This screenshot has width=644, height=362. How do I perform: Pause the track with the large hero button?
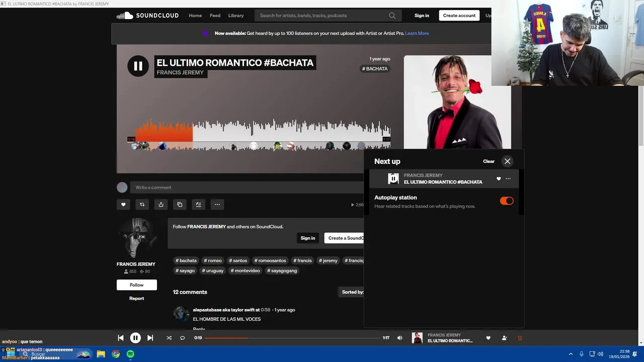tap(138, 66)
